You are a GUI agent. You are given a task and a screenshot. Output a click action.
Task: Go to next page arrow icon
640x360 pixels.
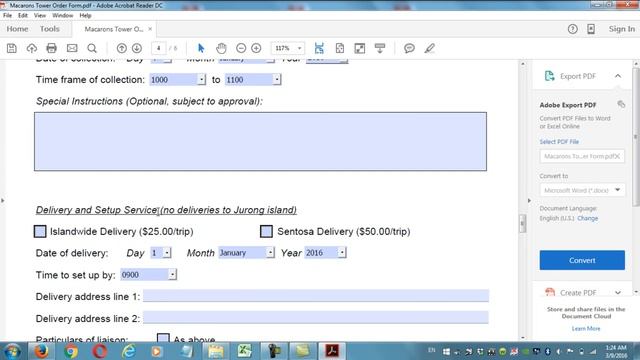click(x=137, y=48)
